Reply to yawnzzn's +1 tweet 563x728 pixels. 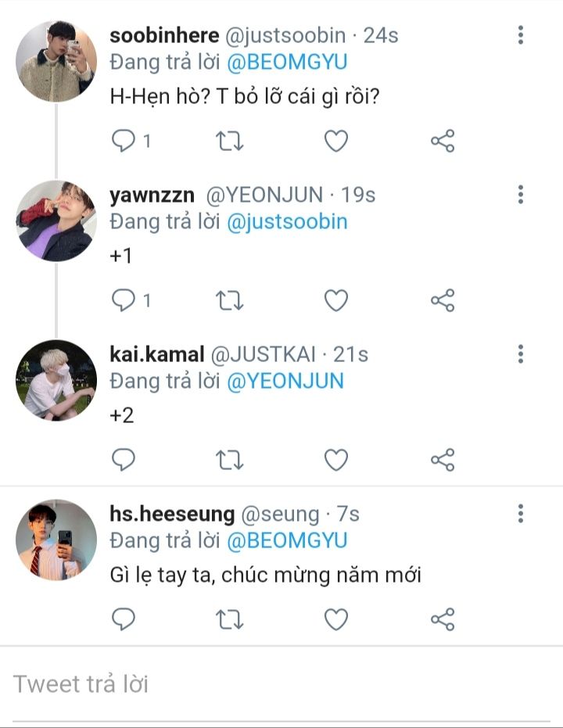(x=124, y=300)
